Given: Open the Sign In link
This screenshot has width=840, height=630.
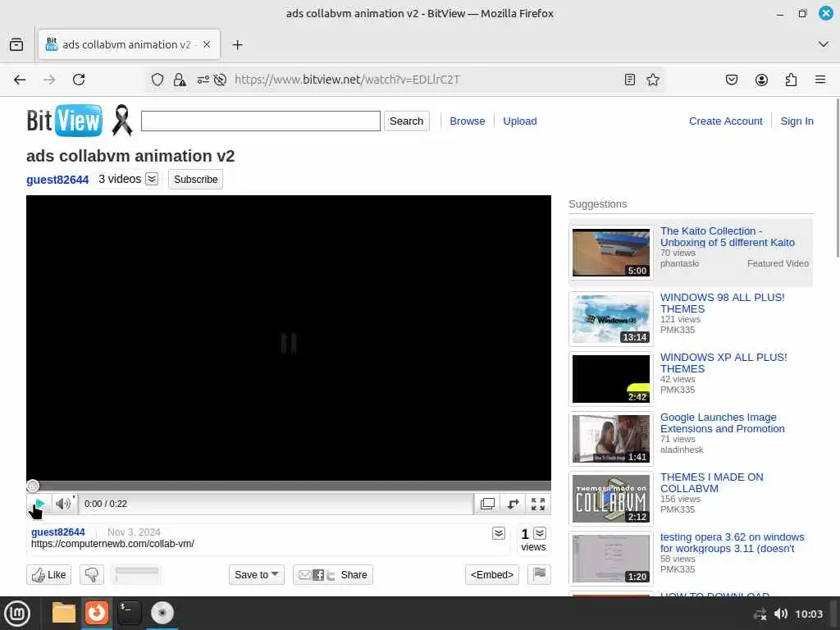Looking at the screenshot, I should 797,121.
